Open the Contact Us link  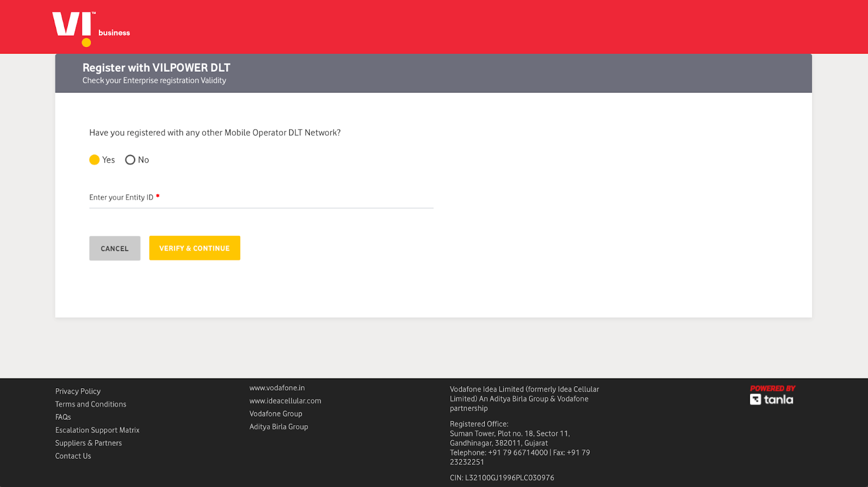coord(73,456)
